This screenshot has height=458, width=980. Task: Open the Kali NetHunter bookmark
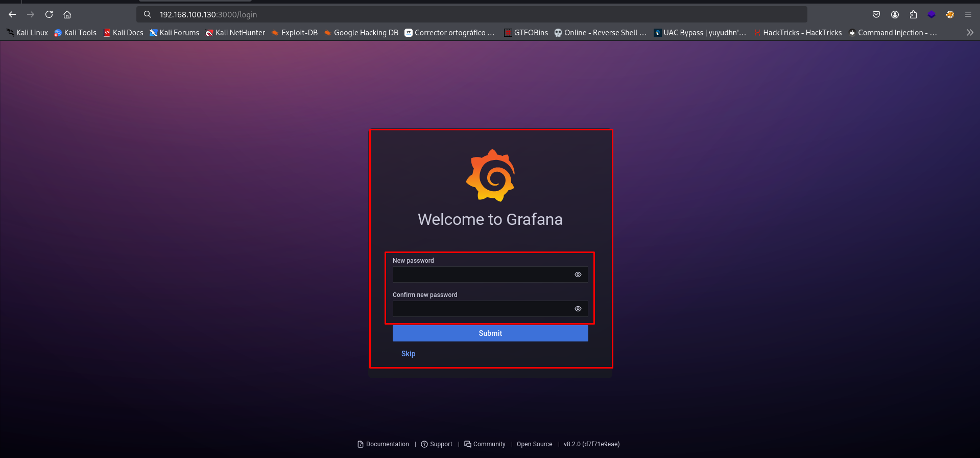pos(235,33)
